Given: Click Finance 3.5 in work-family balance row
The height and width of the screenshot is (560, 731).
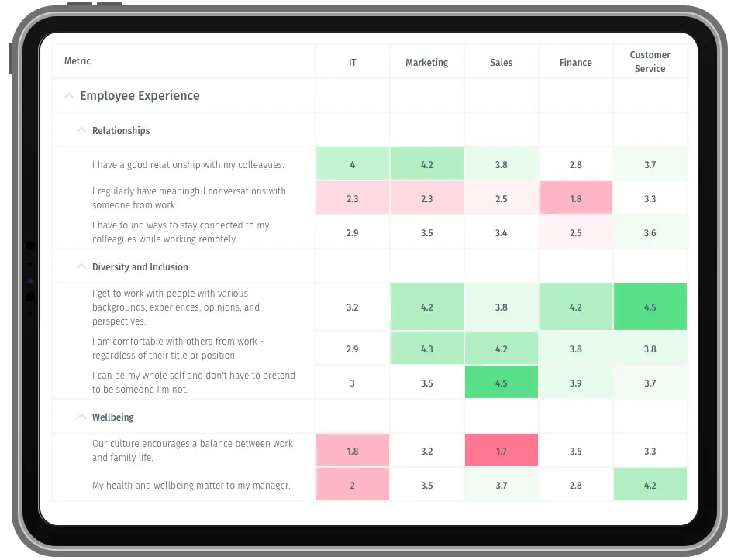Looking at the screenshot, I should point(576,451).
